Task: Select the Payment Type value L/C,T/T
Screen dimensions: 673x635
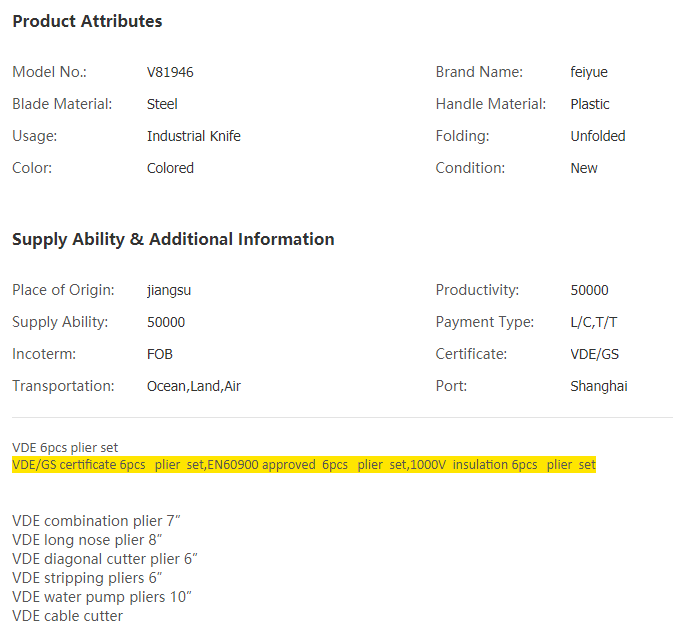Action: 594,322
